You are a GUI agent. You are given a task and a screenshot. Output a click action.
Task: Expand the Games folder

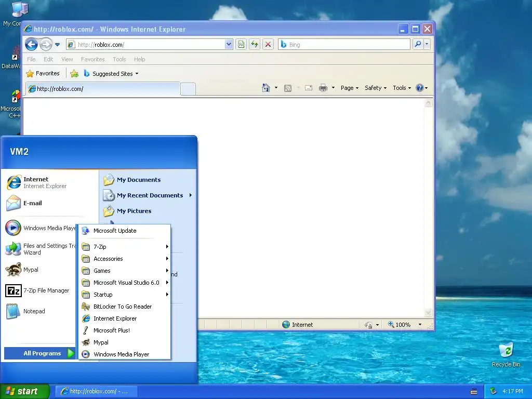[x=125, y=270]
